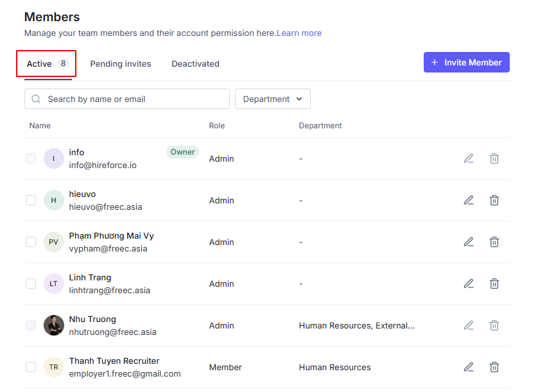Delete member Phạm Phương Mai Vy
Screen dimensions: 538x392
(494, 242)
